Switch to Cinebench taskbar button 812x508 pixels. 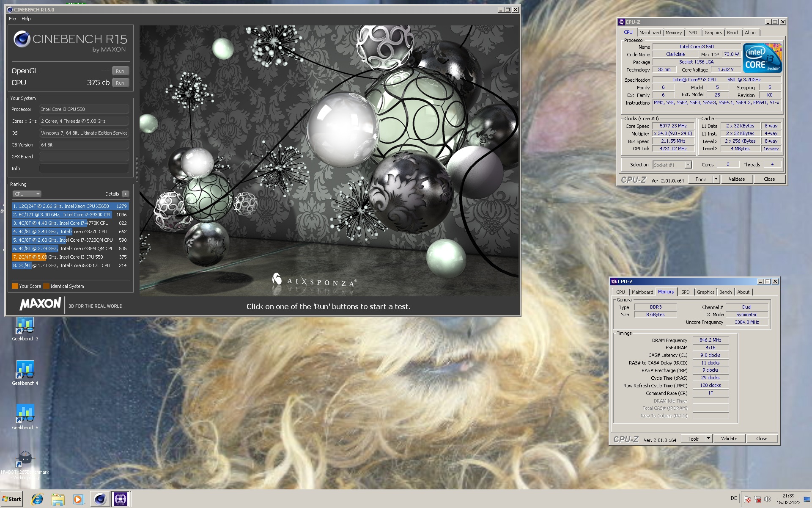coord(100,499)
